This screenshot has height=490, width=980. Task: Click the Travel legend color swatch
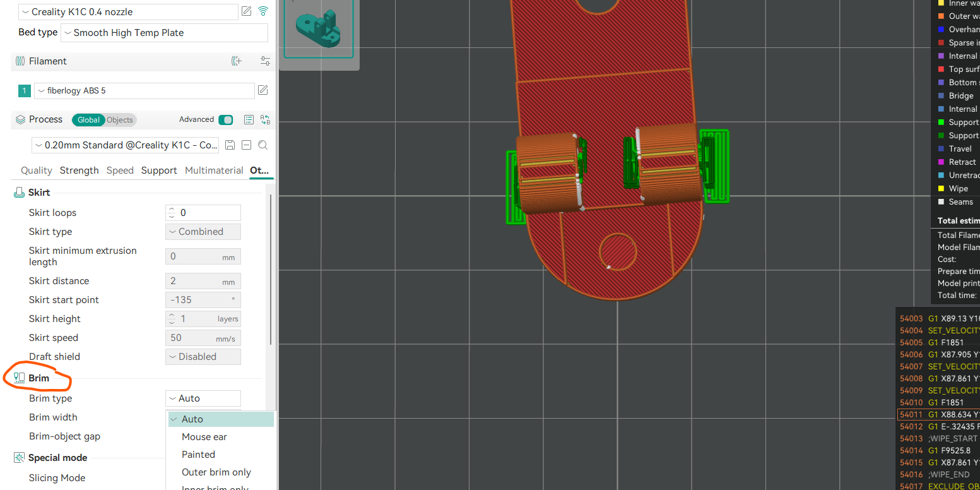[941, 149]
